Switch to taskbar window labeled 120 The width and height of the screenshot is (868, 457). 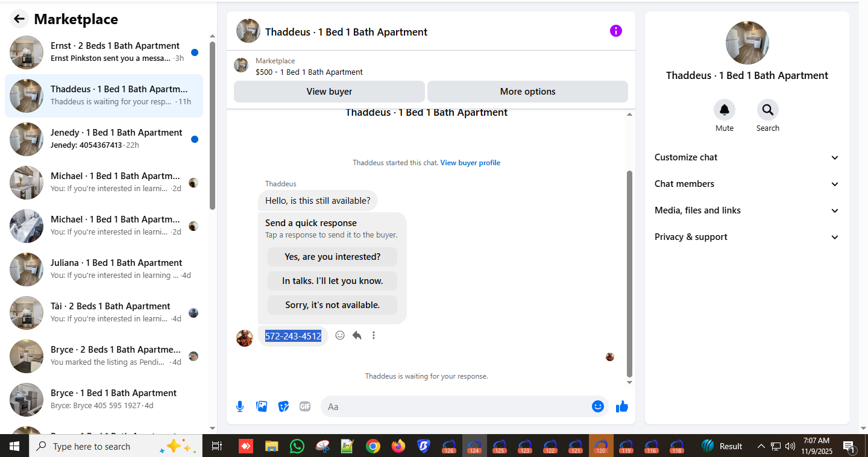click(x=601, y=446)
